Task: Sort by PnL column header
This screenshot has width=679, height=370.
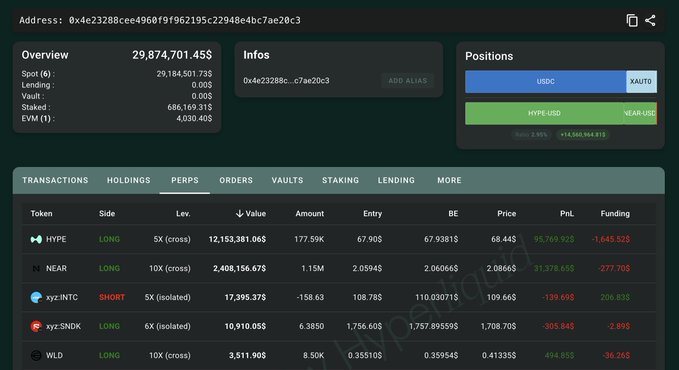Action: [567, 214]
